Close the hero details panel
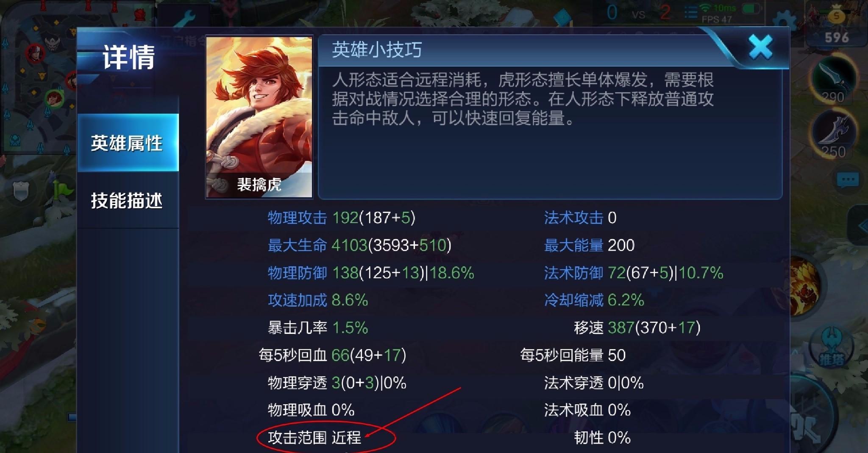 [x=760, y=47]
